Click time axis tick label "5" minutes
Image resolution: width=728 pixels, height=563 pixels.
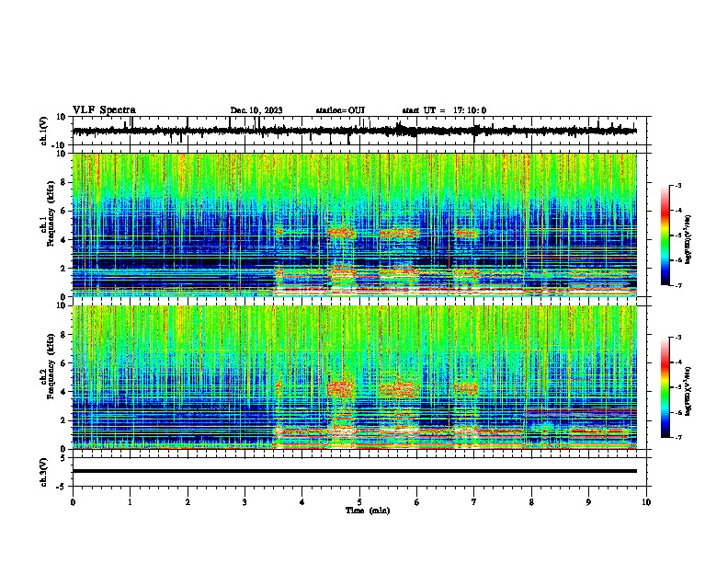[359, 502]
